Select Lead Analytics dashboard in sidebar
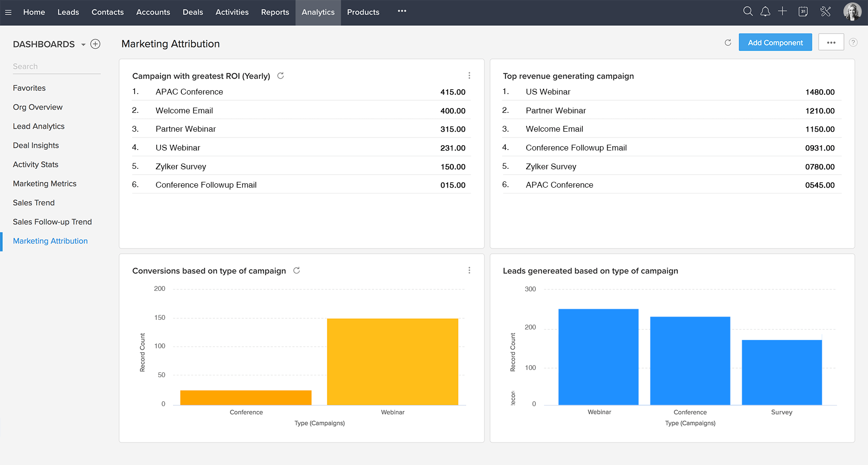This screenshot has width=868, height=465. 39,126
